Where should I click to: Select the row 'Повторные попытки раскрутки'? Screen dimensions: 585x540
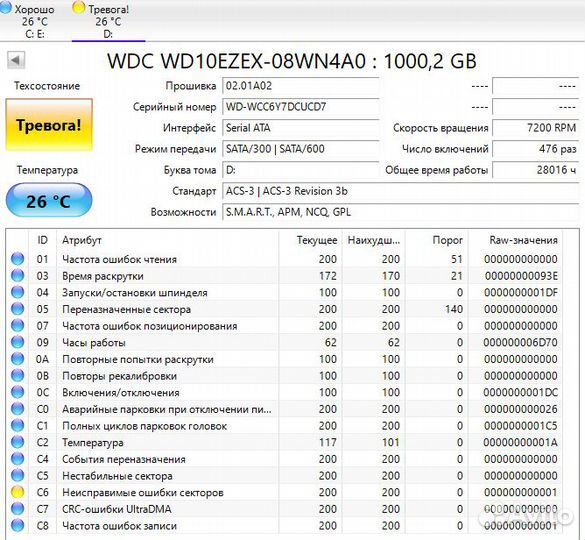[x=285, y=359]
